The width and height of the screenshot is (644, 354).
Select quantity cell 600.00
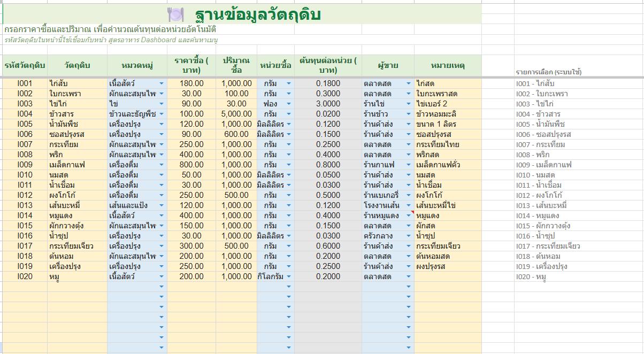pos(236,134)
